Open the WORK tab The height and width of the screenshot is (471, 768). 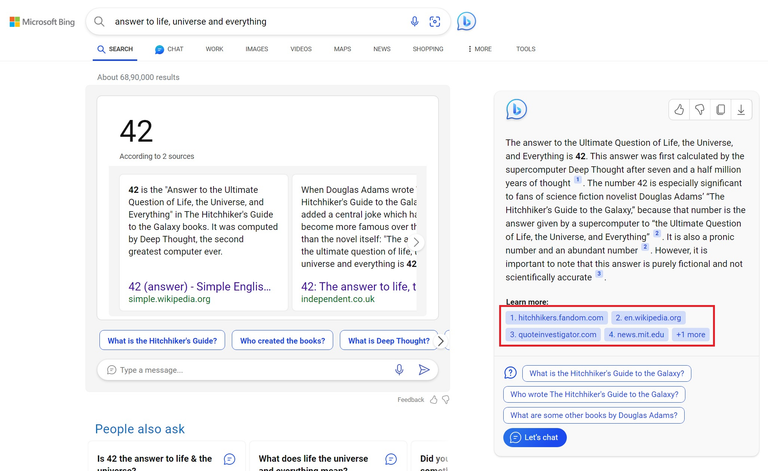point(215,49)
